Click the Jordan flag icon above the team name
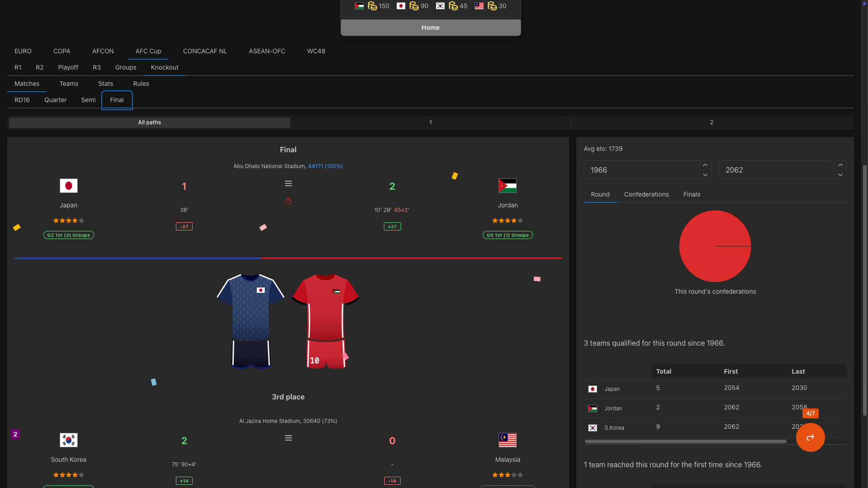 click(x=508, y=186)
